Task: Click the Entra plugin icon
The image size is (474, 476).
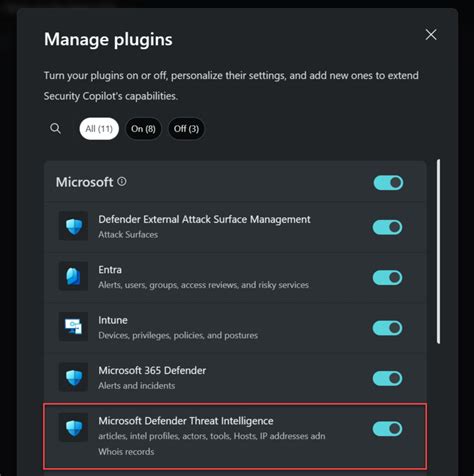Action: point(74,276)
